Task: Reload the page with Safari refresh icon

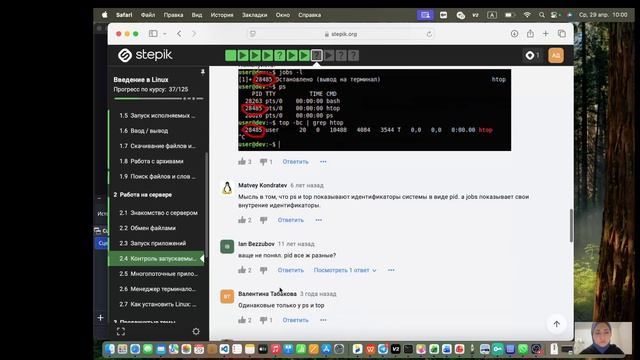Action: pos(429,34)
